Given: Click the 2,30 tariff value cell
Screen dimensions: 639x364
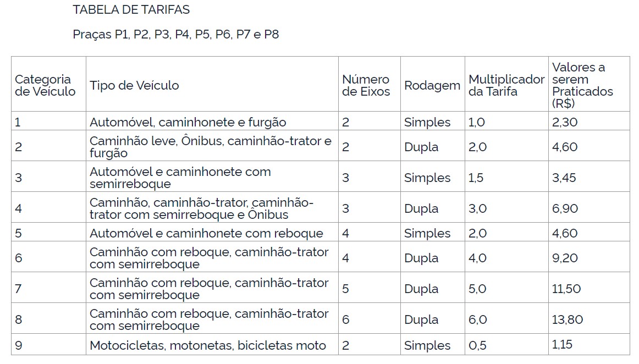Looking at the screenshot, I should pos(565,122).
